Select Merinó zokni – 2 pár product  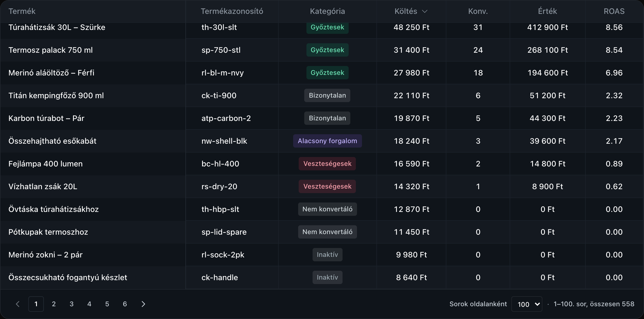pos(46,255)
